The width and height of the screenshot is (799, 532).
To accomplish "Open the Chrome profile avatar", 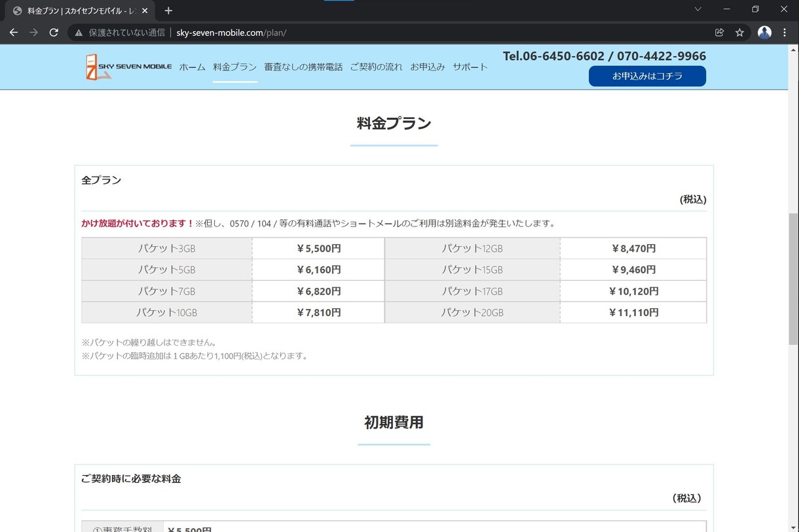I will tap(764, 32).
